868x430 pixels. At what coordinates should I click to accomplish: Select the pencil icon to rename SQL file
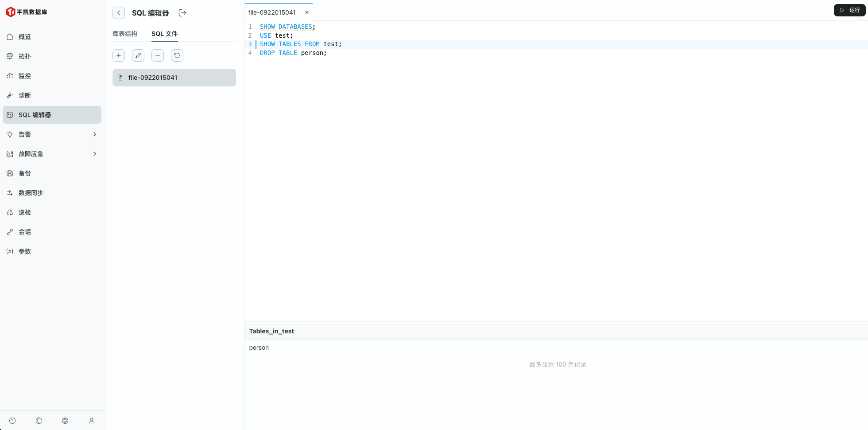tap(138, 55)
